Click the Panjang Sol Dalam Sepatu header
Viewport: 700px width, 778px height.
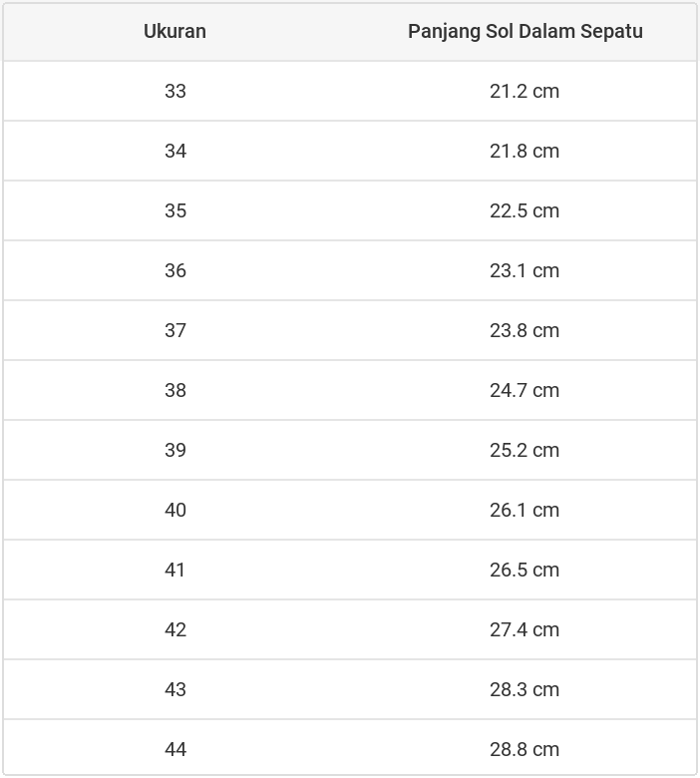click(x=525, y=31)
